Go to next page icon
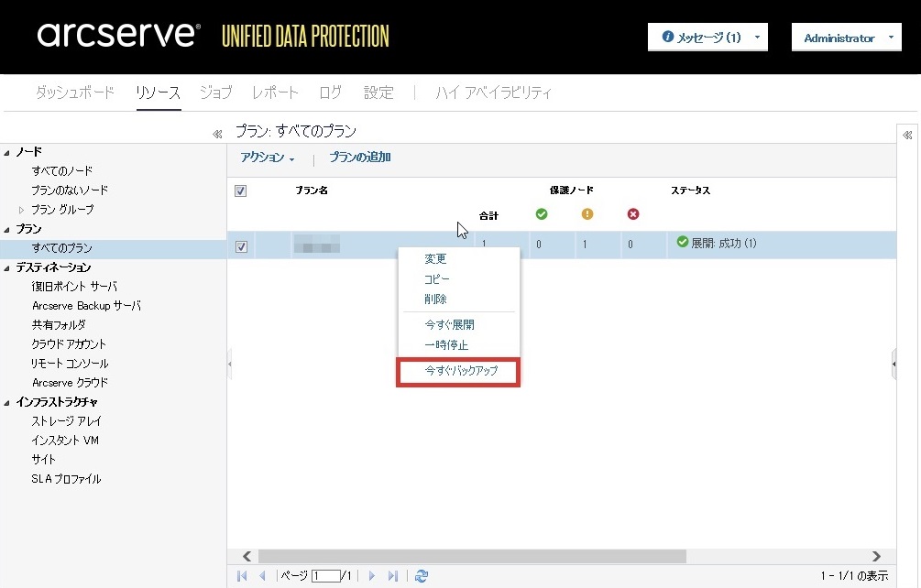 pos(372,576)
